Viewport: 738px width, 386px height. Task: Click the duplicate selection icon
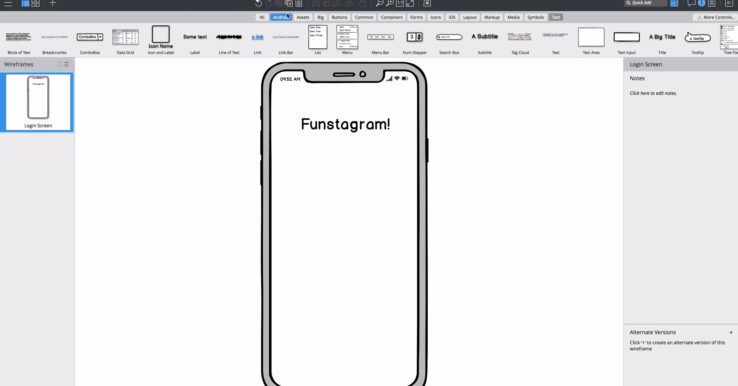(289, 3)
